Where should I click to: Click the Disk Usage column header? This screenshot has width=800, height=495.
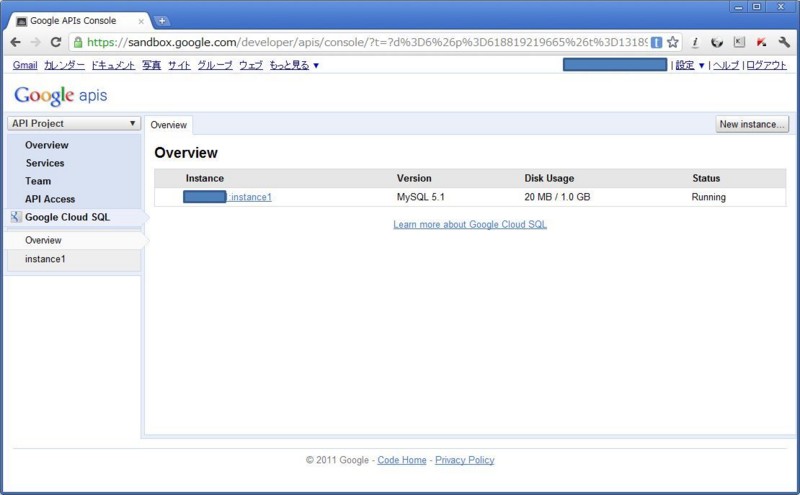(549, 178)
